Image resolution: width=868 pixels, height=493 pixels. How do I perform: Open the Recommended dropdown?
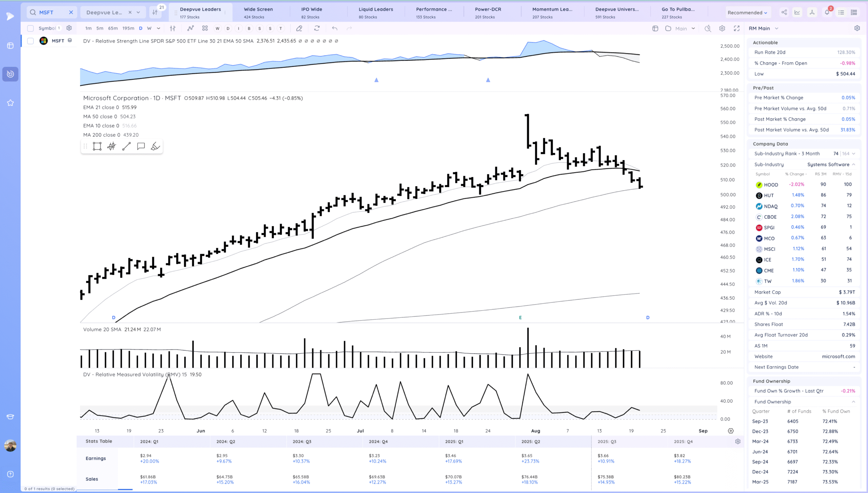pyautogui.click(x=747, y=13)
